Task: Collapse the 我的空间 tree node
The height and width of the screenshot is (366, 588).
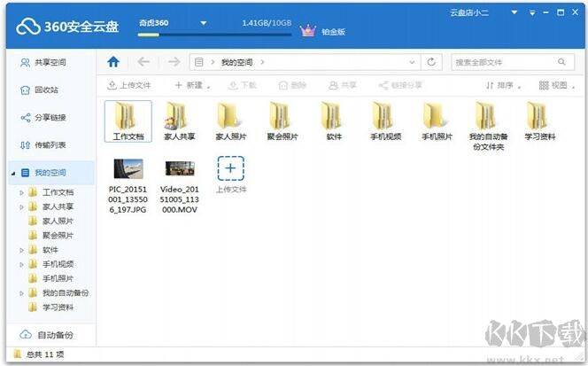Action: (13, 174)
